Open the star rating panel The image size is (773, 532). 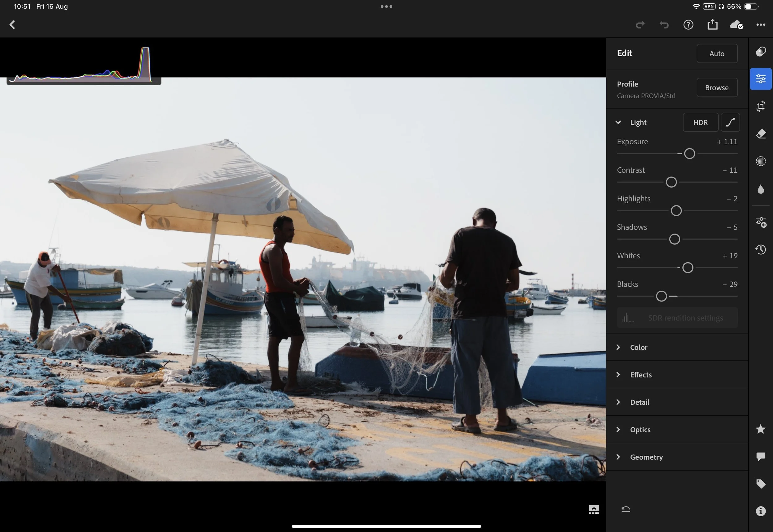(760, 429)
